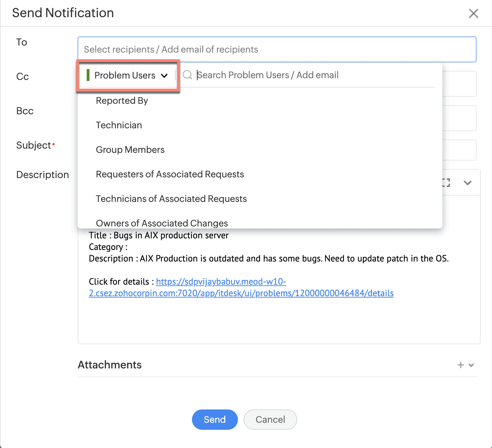
Task: Open the Problem Users dropdown
Action: (x=128, y=75)
